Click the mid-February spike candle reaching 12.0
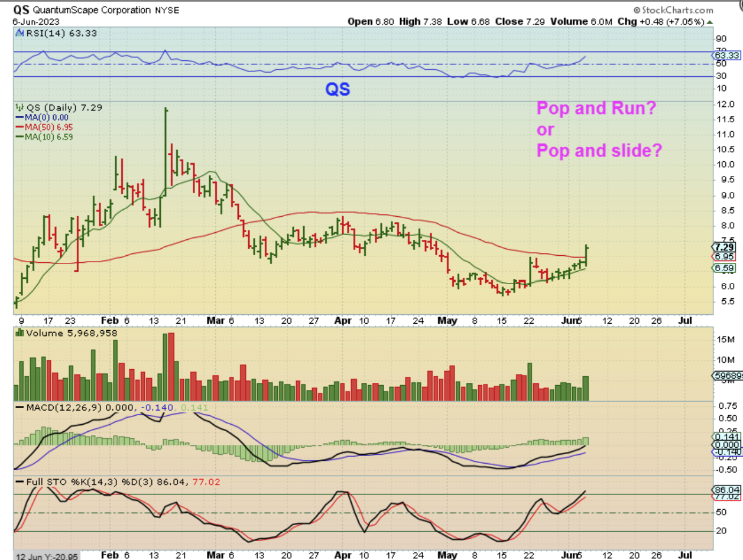Image resolution: width=743 pixels, height=560 pixels. (x=166, y=152)
